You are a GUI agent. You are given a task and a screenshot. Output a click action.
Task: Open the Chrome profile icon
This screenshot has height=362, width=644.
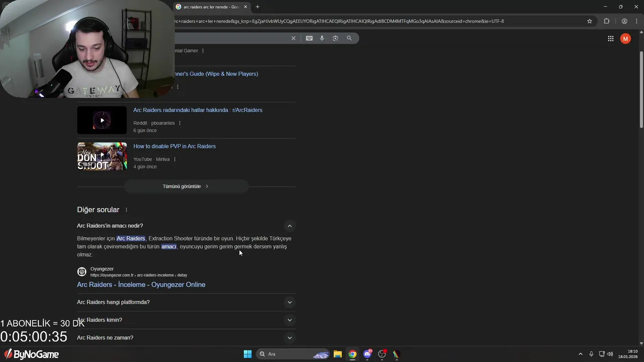pos(624,21)
